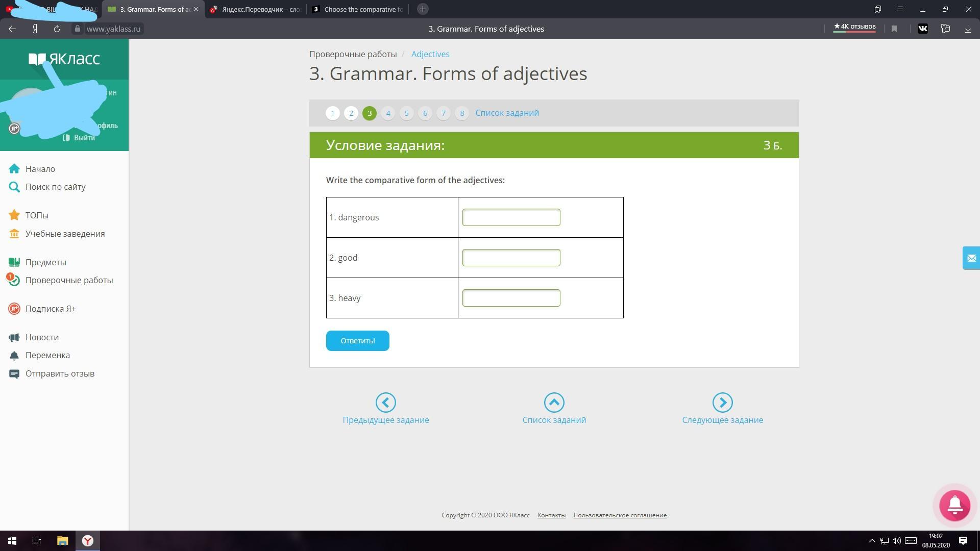The image size is (980, 551).
Task: Open Task View on taskbar
Action: [37, 541]
